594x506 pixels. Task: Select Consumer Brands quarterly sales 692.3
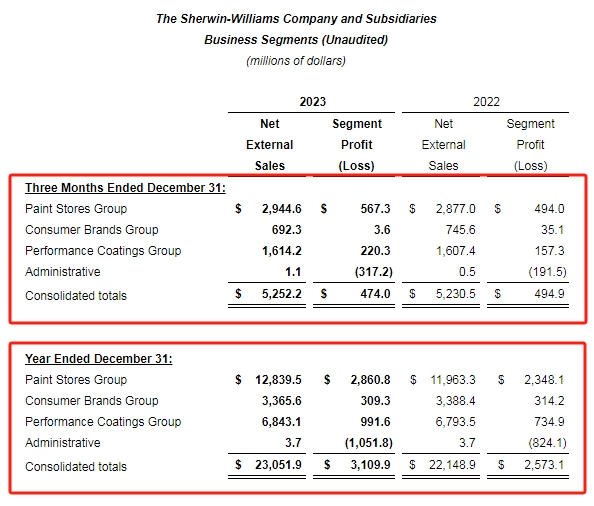click(x=286, y=230)
